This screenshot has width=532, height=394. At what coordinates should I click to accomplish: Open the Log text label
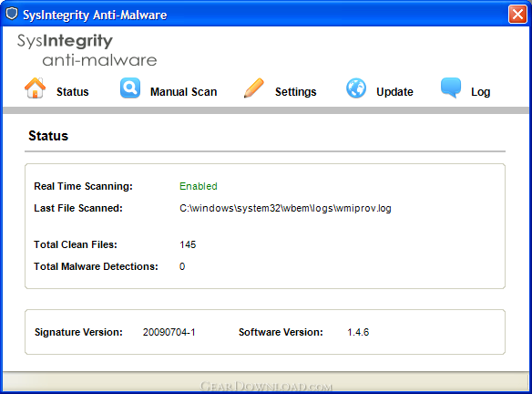tap(480, 92)
